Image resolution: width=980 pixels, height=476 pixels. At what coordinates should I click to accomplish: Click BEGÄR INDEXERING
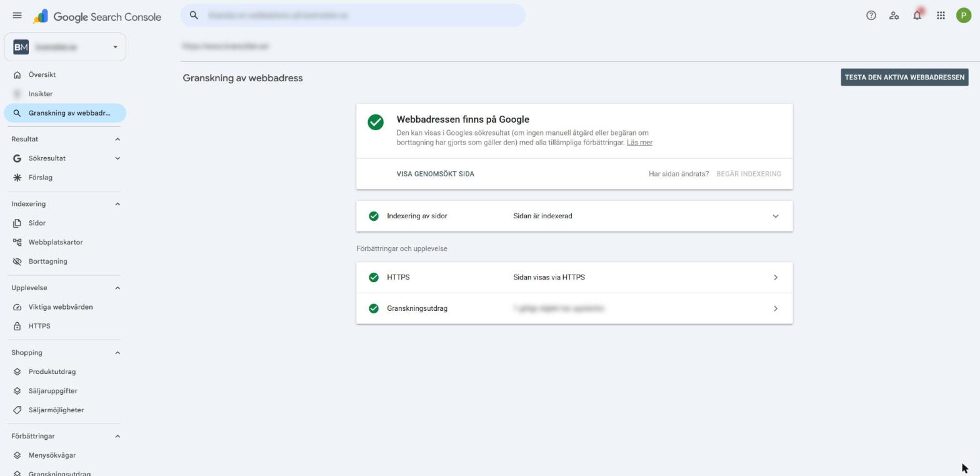pyautogui.click(x=749, y=174)
